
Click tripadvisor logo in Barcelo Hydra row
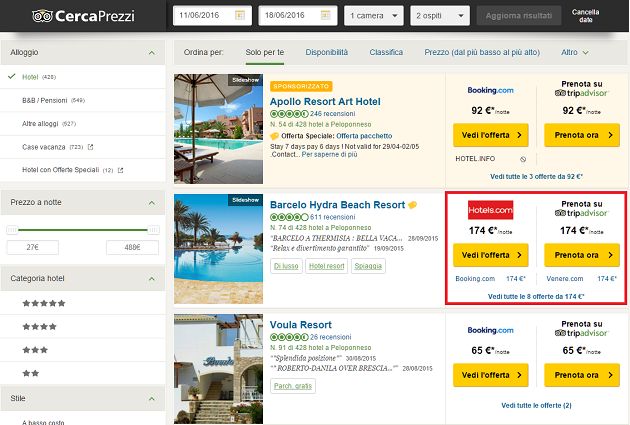click(x=581, y=213)
